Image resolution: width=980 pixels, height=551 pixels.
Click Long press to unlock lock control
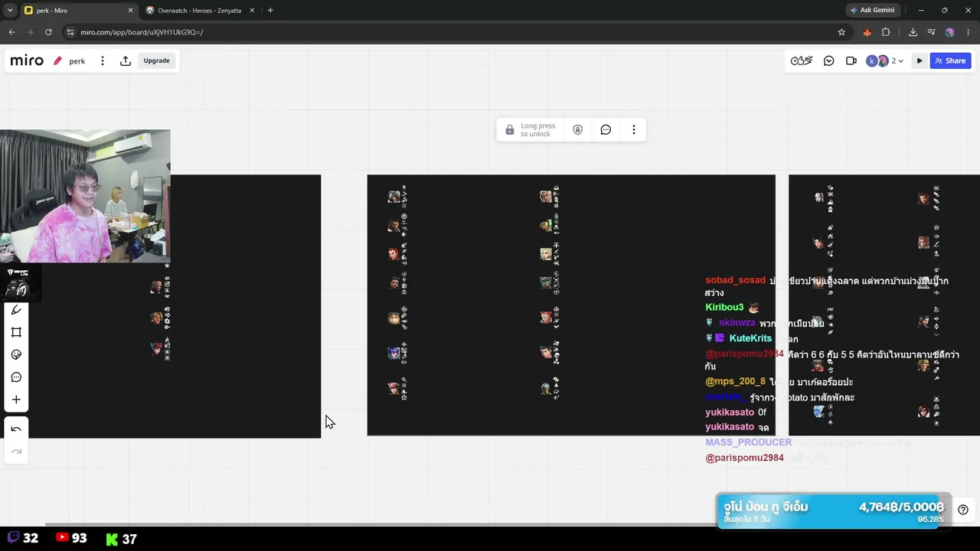pyautogui.click(x=530, y=130)
